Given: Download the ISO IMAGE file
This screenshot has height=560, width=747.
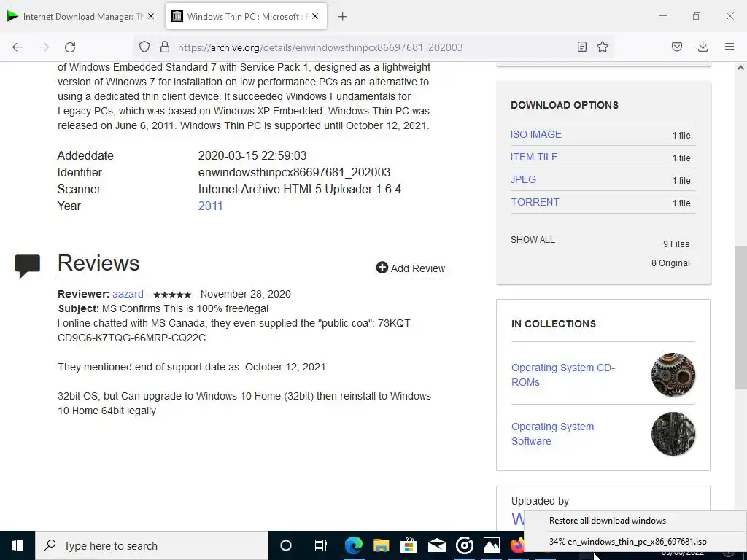Looking at the screenshot, I should 536,134.
